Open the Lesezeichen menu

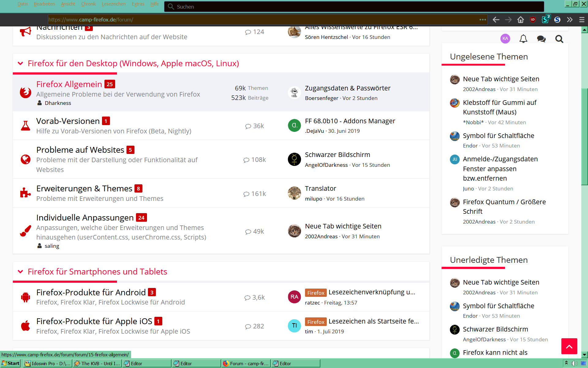pos(114,4)
